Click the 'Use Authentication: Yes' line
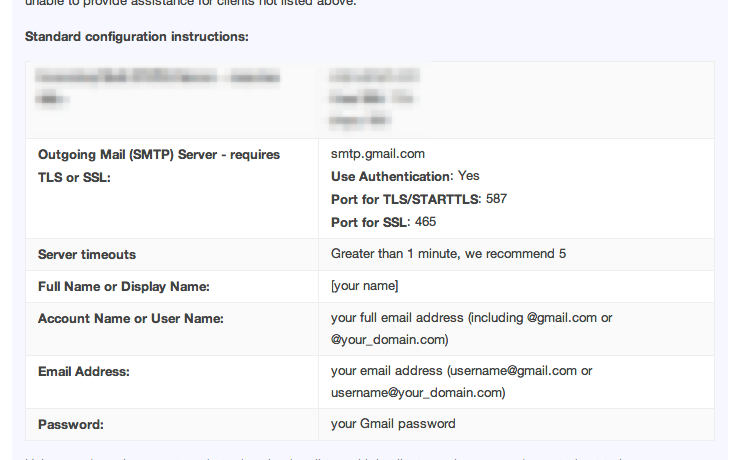738x460 pixels. (405, 176)
